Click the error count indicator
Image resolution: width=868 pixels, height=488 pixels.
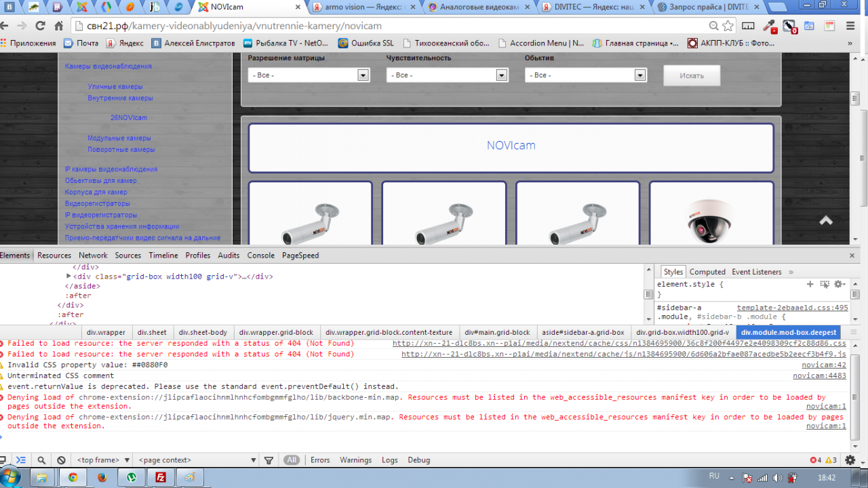[816, 460]
